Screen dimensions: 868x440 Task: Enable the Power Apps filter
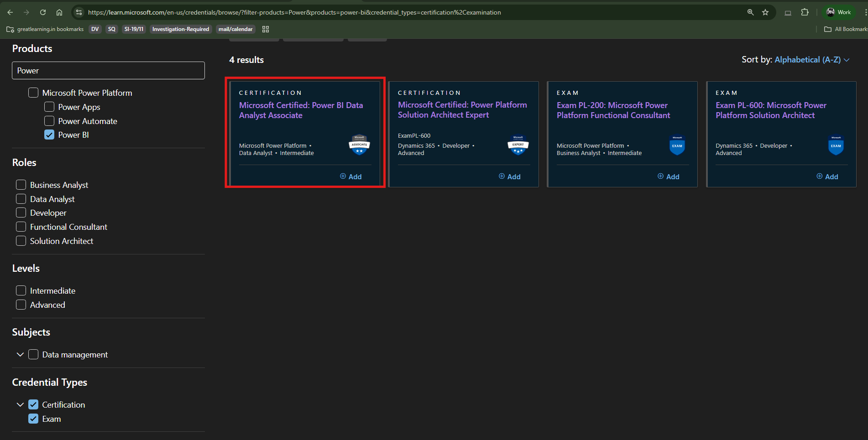coord(49,107)
